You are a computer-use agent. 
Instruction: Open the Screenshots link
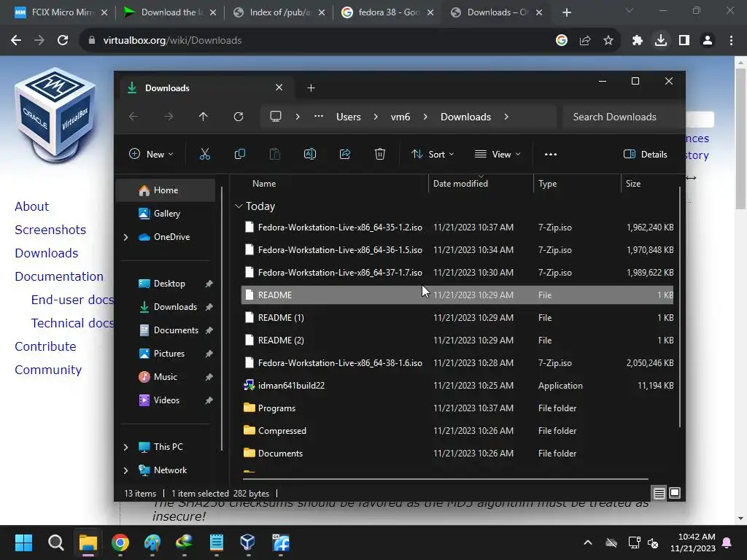pyautogui.click(x=50, y=230)
